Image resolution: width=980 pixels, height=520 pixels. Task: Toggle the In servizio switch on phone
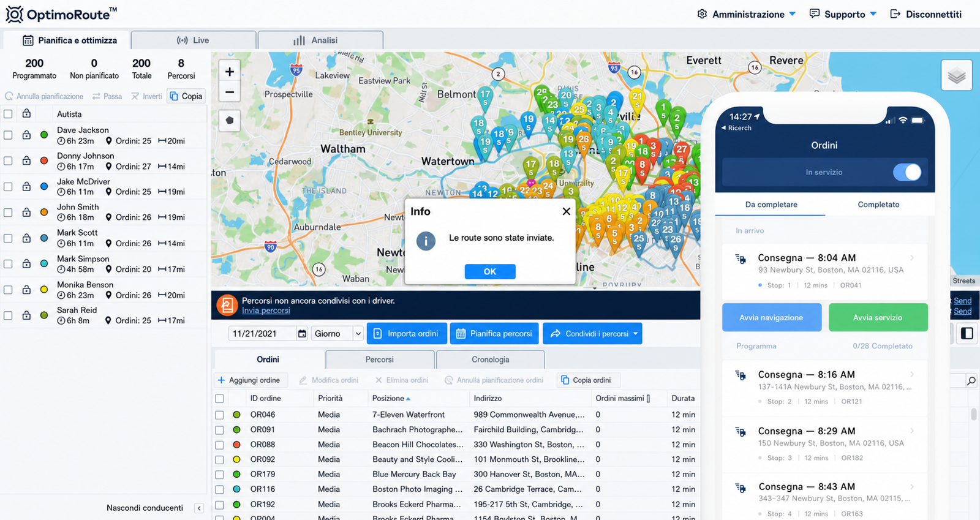(907, 172)
